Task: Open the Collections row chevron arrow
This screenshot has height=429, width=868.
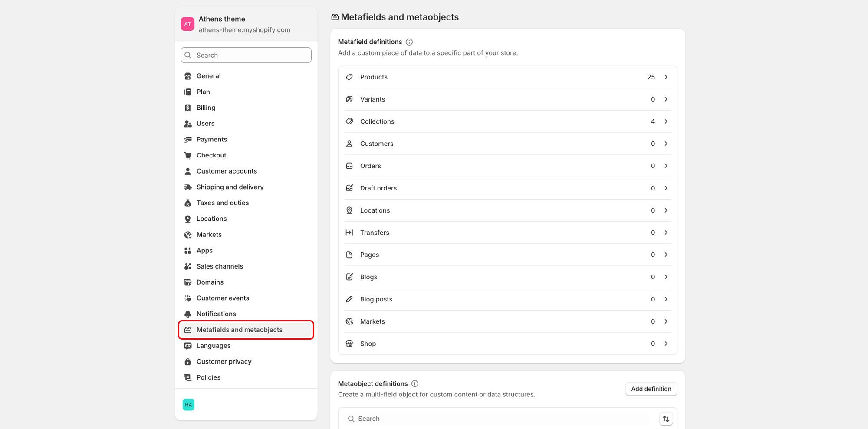Action: tap(666, 121)
